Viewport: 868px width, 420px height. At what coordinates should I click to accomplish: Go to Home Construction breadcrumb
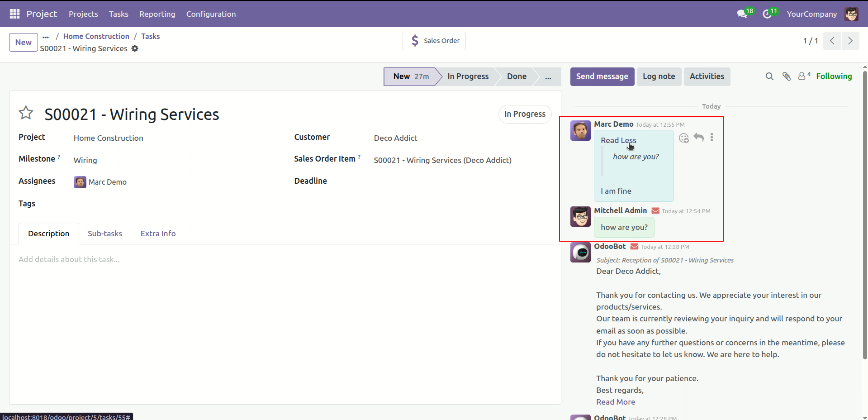point(96,36)
